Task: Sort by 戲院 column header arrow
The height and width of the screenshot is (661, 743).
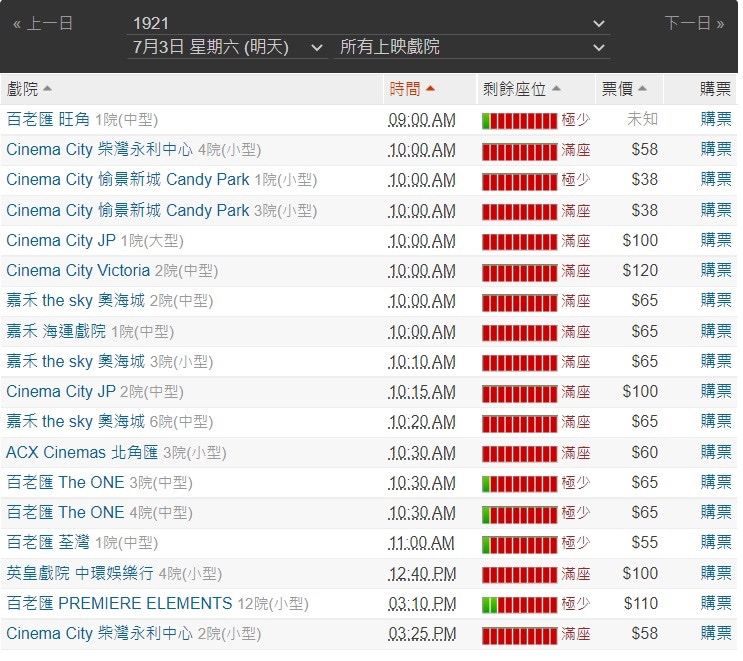Action: point(47,90)
